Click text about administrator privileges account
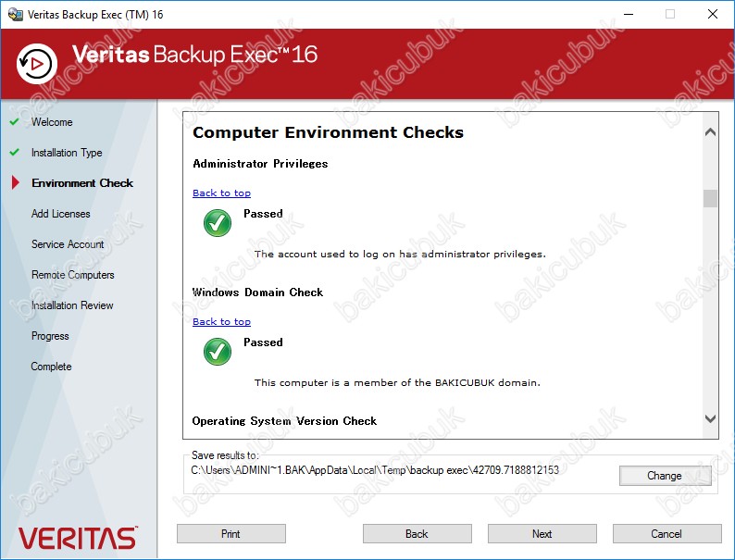This screenshot has width=735, height=560. point(400,254)
